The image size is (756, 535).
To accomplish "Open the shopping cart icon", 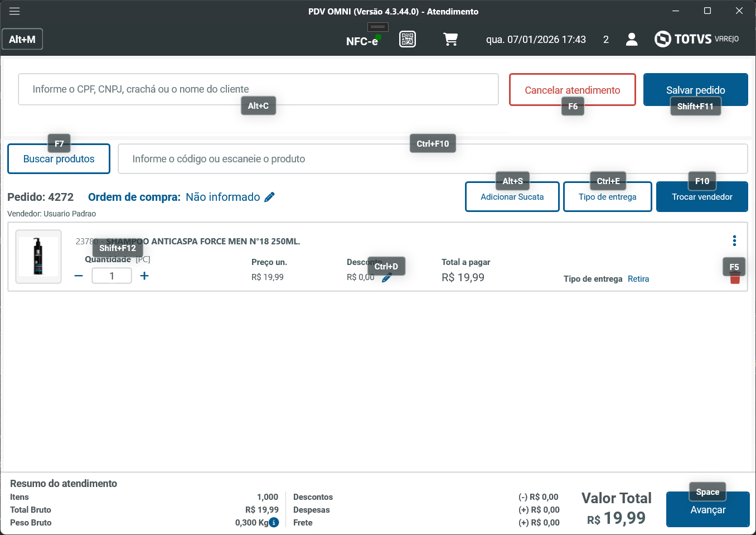I will click(x=450, y=39).
